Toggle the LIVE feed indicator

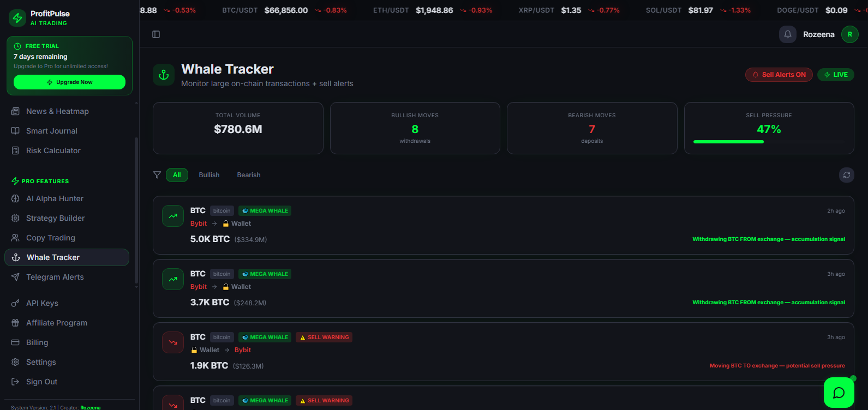pyautogui.click(x=836, y=75)
